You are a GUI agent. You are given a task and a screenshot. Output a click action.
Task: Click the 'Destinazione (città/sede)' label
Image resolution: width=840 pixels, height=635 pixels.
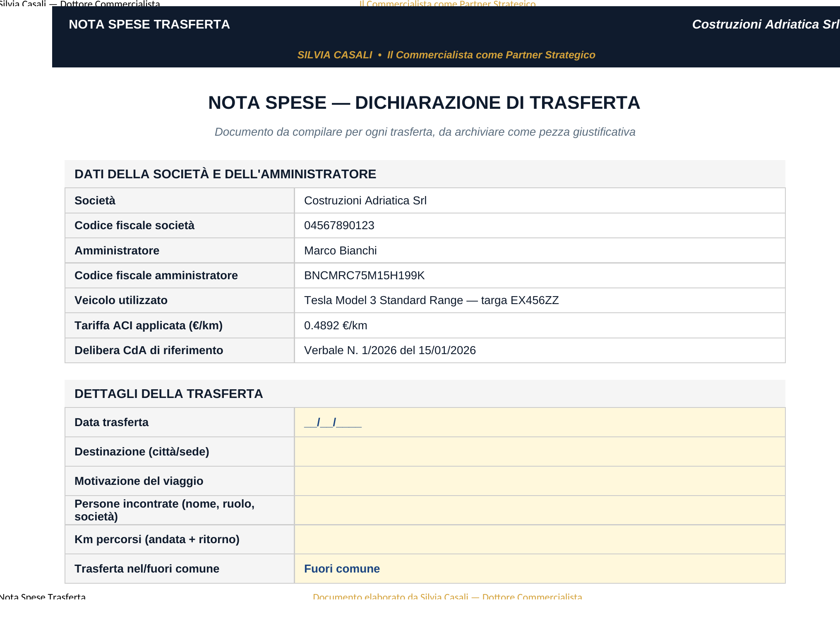tap(142, 452)
